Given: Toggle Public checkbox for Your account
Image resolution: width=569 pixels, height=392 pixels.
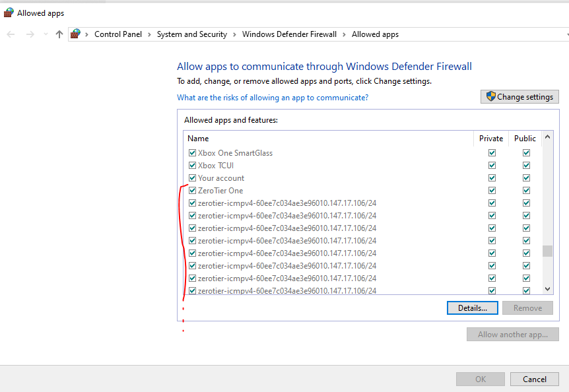Looking at the screenshot, I should (x=526, y=178).
